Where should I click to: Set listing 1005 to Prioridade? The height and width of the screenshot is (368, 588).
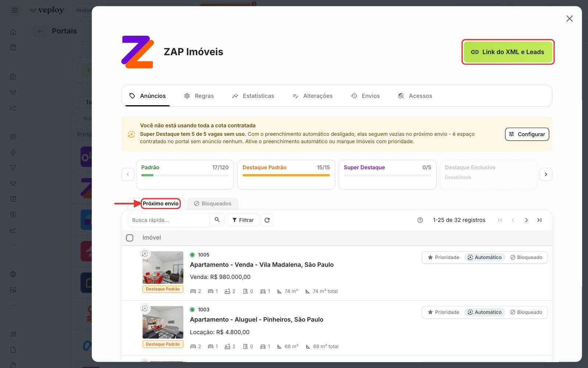coord(444,257)
